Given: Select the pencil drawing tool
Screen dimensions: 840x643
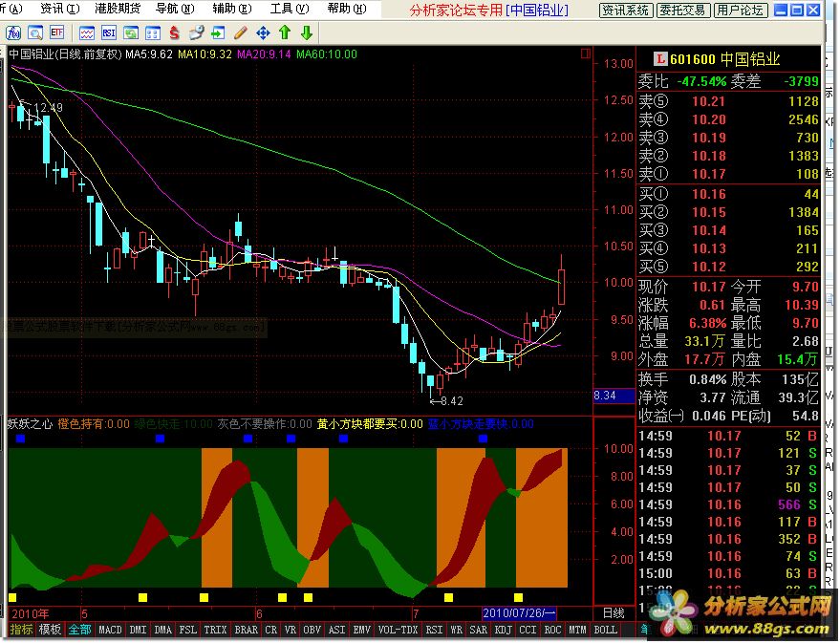Looking at the screenshot, I should point(241,33).
